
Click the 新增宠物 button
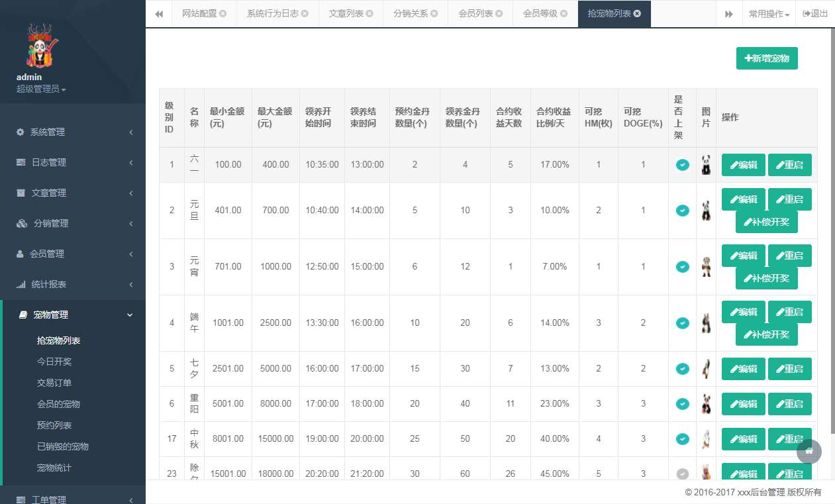tap(767, 58)
